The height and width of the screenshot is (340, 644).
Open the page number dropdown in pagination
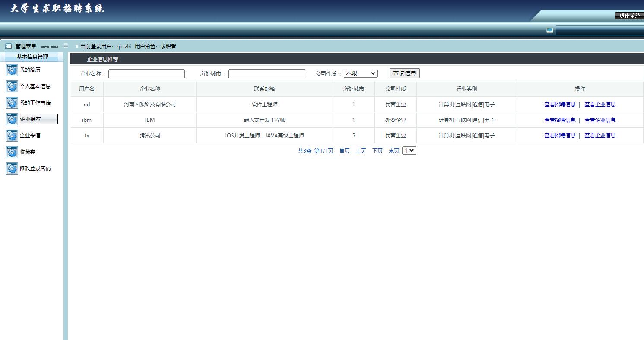tap(409, 150)
